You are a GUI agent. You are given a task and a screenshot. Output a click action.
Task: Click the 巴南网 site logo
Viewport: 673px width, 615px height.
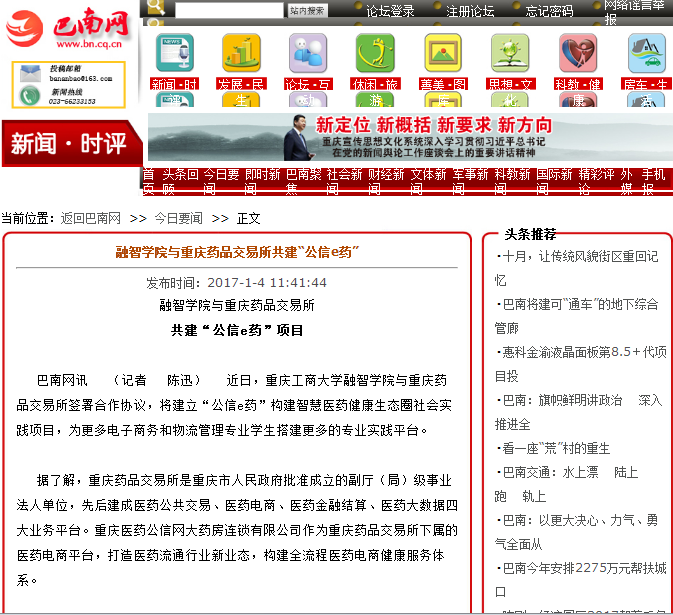(x=71, y=30)
